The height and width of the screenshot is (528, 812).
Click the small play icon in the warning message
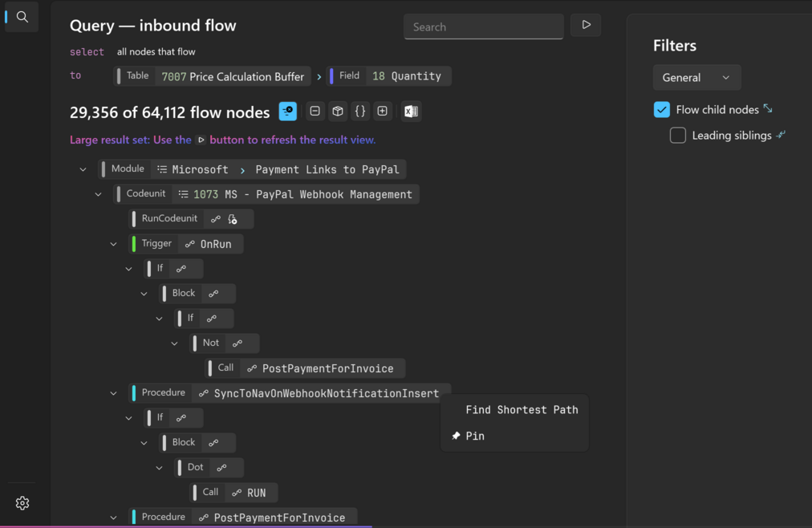(201, 140)
